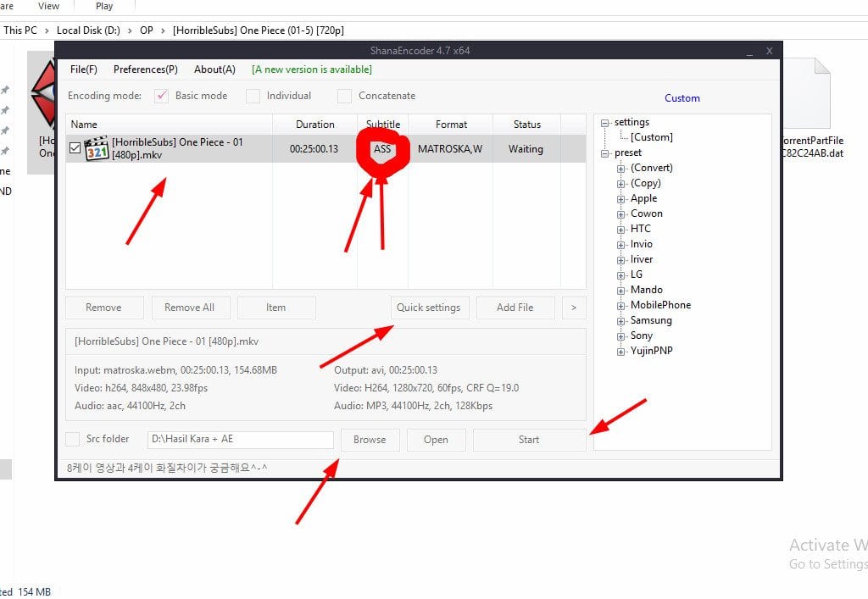Open the View tab in Explorer ribbon
This screenshot has height=599, width=868.
pos(48,6)
